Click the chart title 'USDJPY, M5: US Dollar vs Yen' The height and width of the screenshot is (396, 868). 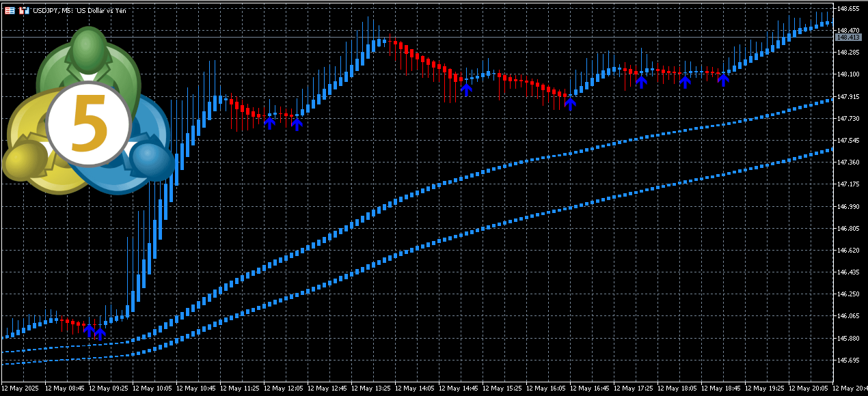(x=79, y=11)
